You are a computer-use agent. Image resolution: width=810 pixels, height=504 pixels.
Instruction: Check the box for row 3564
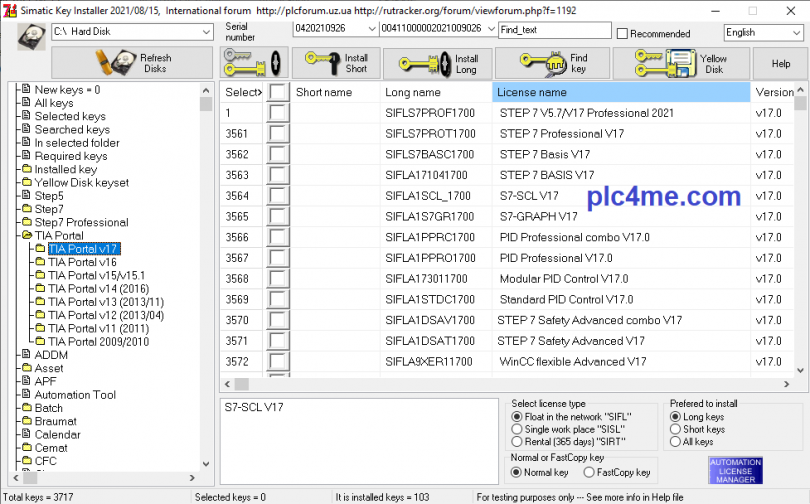click(278, 195)
